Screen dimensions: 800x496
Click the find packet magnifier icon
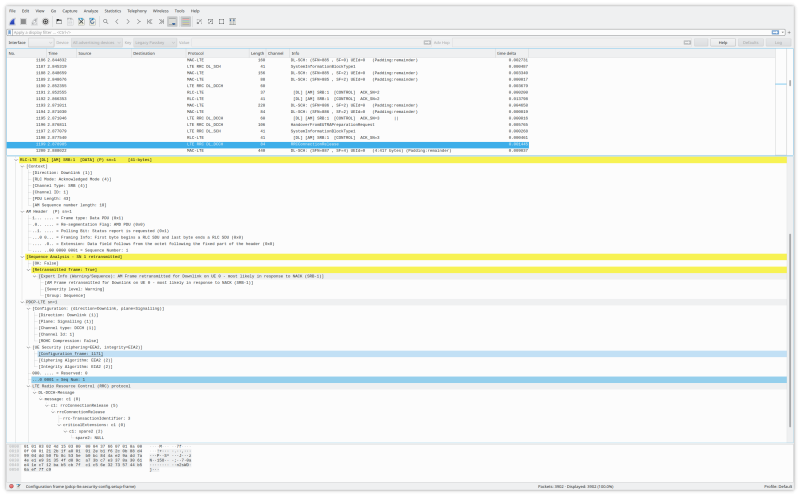105,20
